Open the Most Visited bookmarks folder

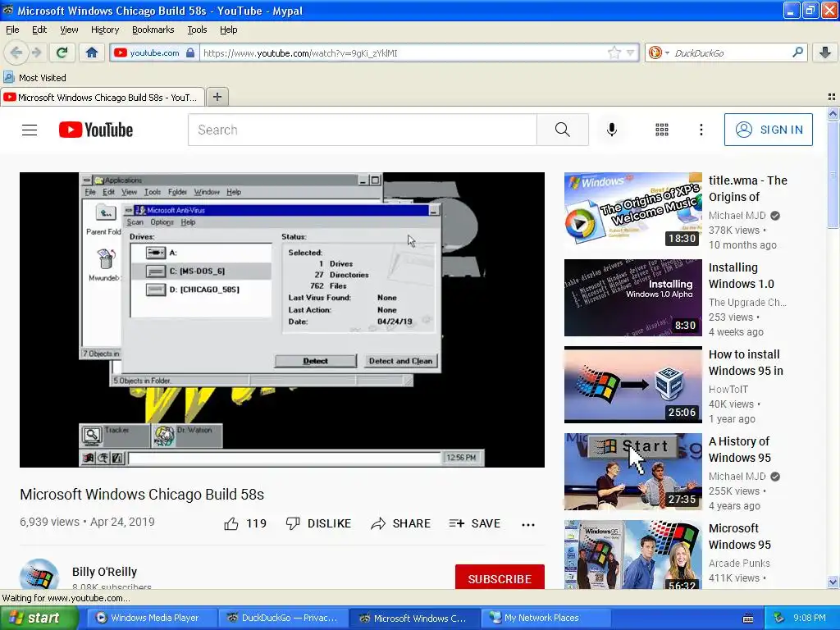tap(34, 78)
